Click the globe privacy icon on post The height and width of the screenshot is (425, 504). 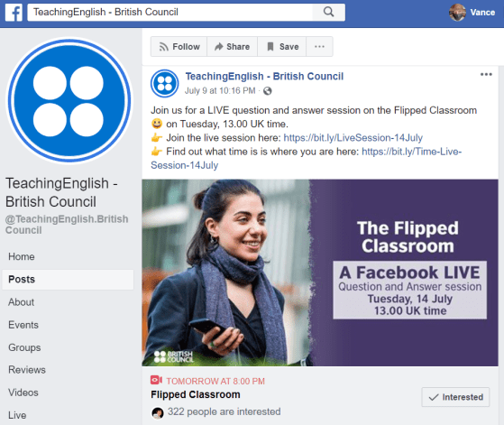[268, 91]
